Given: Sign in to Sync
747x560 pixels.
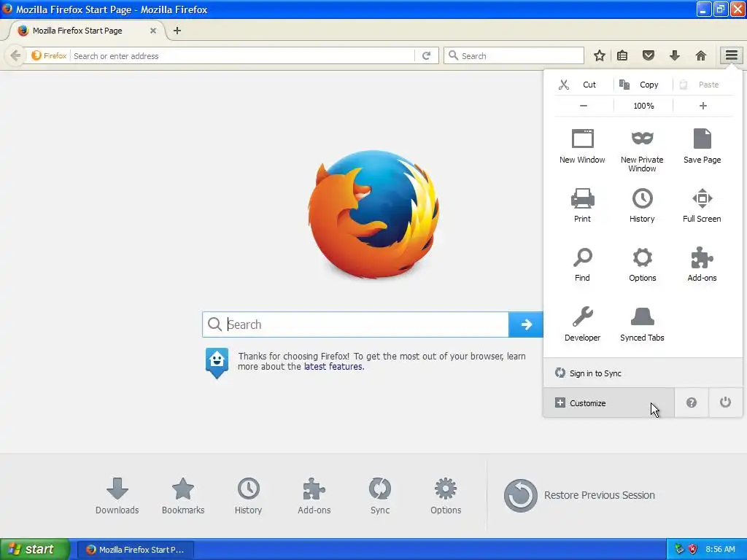Looking at the screenshot, I should pos(643,373).
